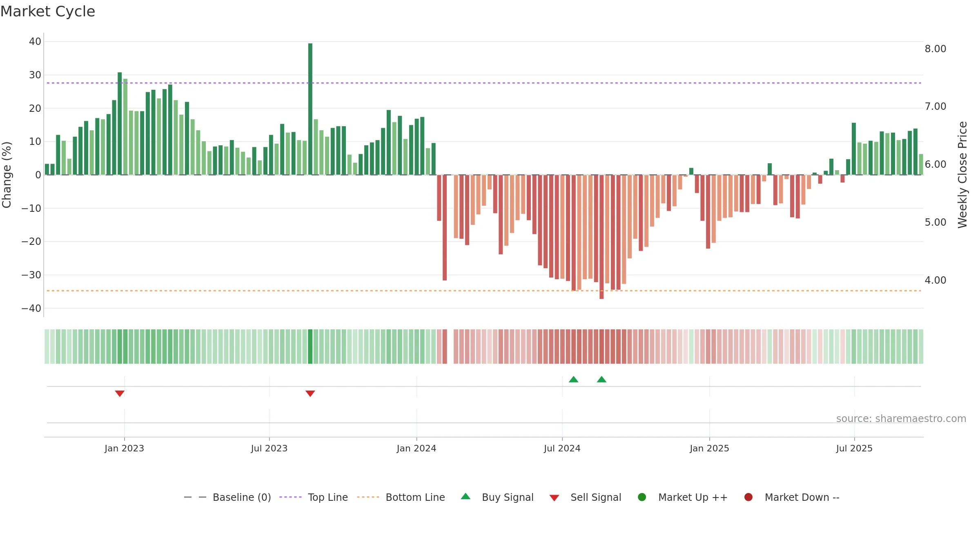The width and height of the screenshot is (980, 551).
Task: Click the Market Up ++ green circle legend icon
Action: [642, 497]
